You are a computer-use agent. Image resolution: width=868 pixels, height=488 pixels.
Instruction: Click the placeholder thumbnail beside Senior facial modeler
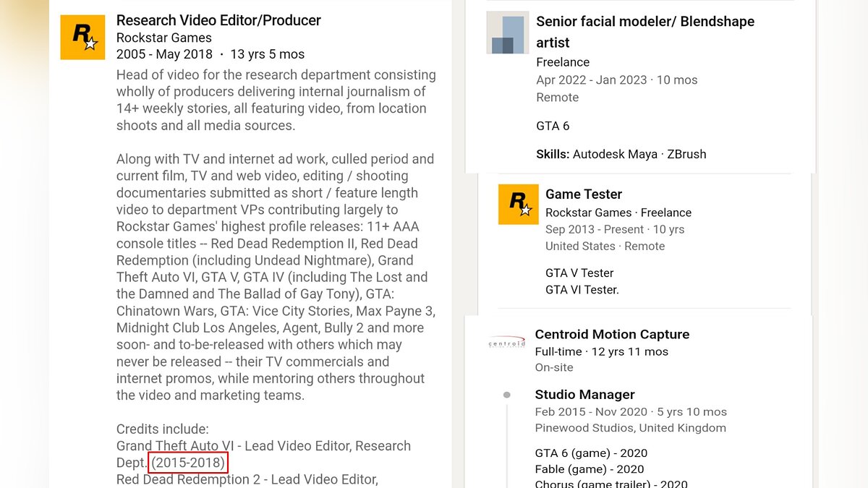(x=508, y=33)
